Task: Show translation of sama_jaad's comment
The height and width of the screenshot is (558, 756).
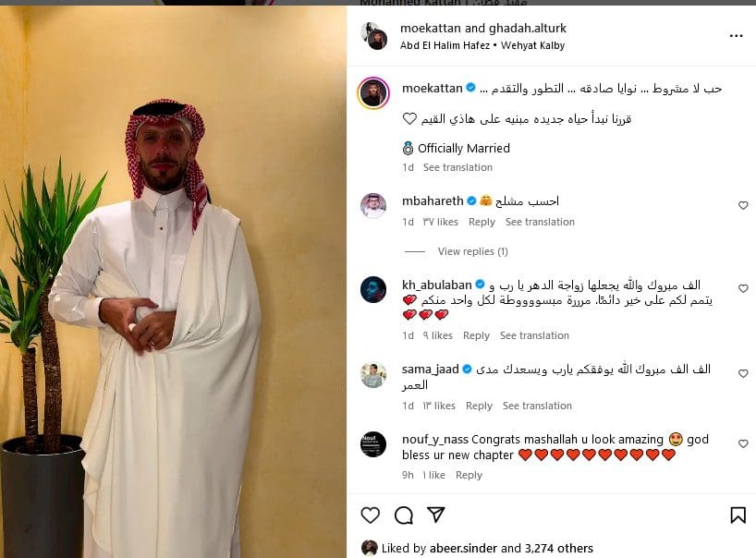Action: [537, 406]
